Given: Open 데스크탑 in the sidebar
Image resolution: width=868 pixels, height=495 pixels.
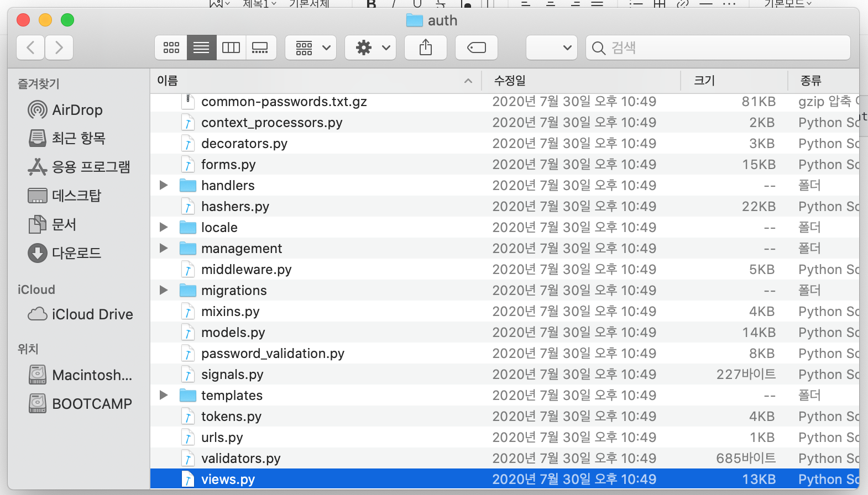Looking at the screenshot, I should click(65, 196).
